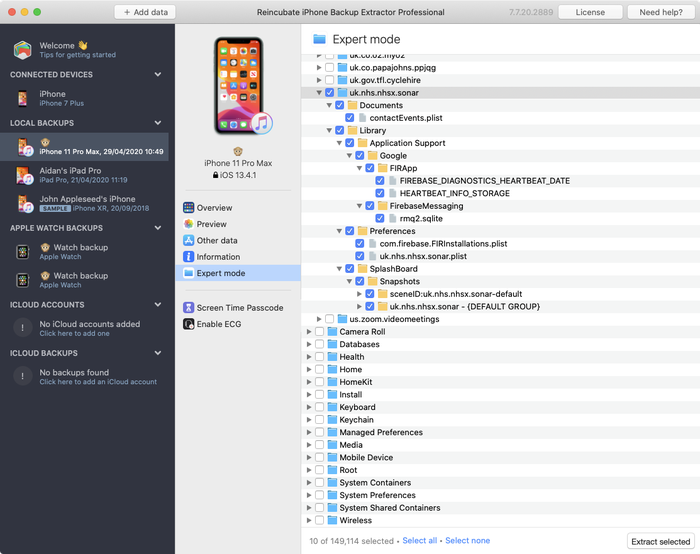This screenshot has height=554, width=700.
Task: Click the Enable ECG watch icon
Action: click(188, 324)
